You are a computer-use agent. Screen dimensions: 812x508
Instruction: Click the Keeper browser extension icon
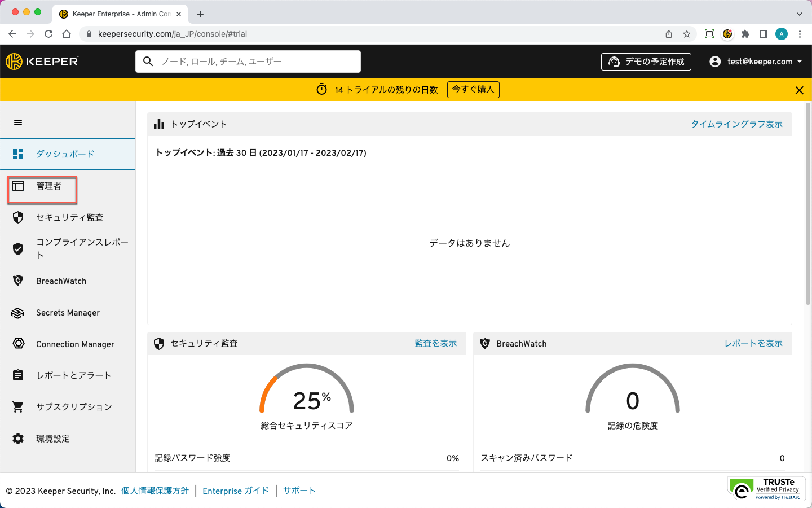(727, 34)
